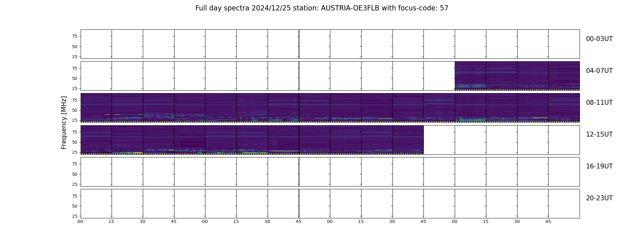Screen dimensions: 644x245
Task: Click the "Frequency [MHz]" y-axis label
Action: (64, 123)
